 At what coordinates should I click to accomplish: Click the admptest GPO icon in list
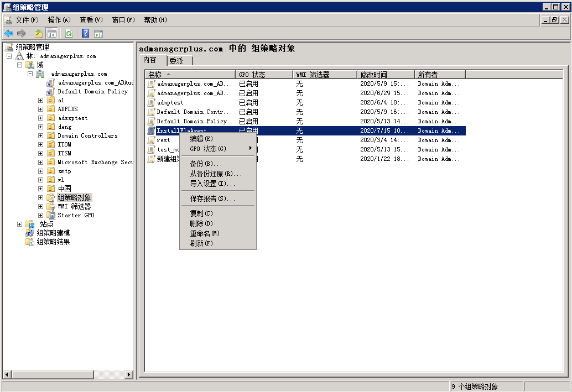[151, 102]
